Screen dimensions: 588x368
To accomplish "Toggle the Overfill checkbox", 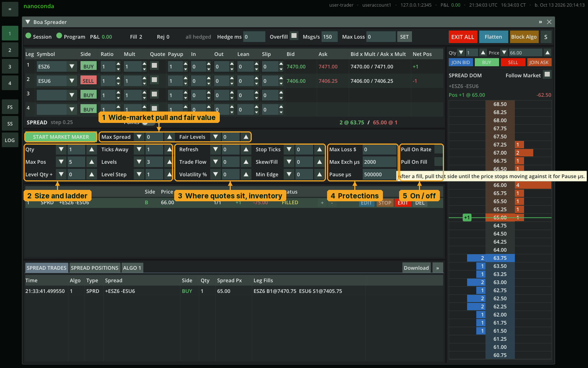I will point(294,36).
